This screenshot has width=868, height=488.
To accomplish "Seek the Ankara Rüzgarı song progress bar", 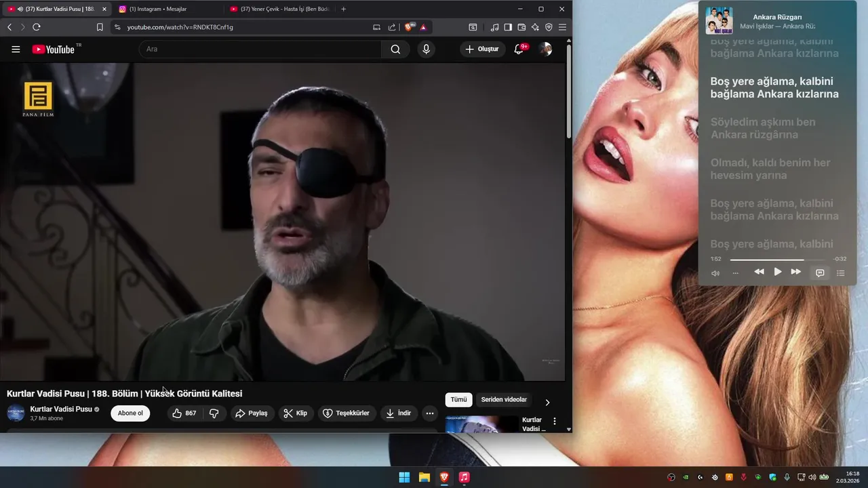I will coord(778,260).
